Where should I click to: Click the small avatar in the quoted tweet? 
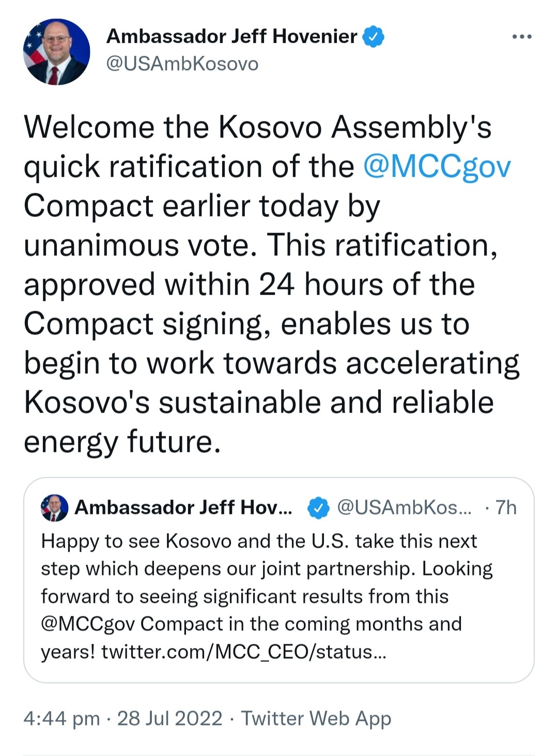point(54,508)
